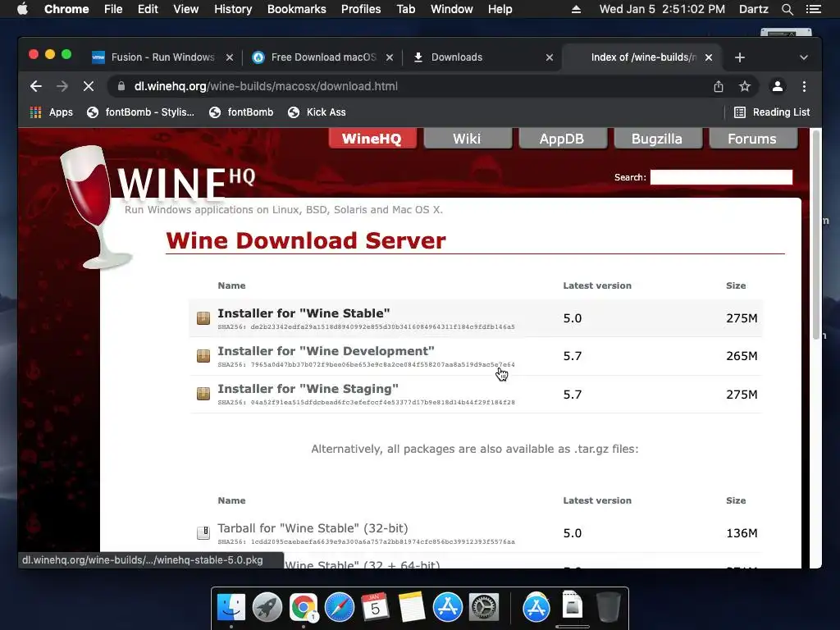
Task: Click the Wine Development package icon
Action: pos(203,356)
